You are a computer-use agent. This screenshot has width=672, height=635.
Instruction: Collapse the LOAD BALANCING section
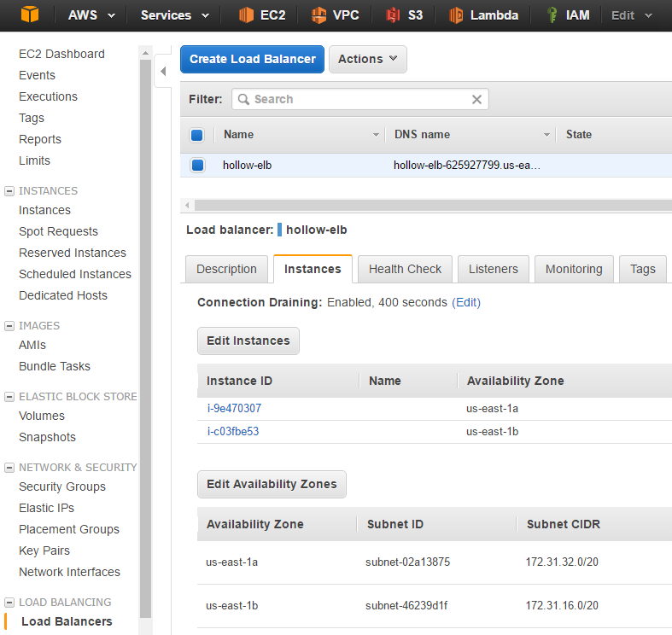9,603
